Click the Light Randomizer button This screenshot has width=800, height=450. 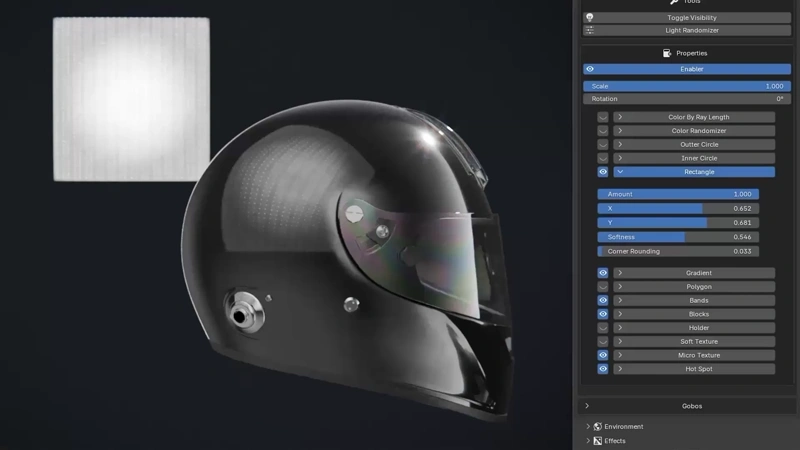point(687,31)
